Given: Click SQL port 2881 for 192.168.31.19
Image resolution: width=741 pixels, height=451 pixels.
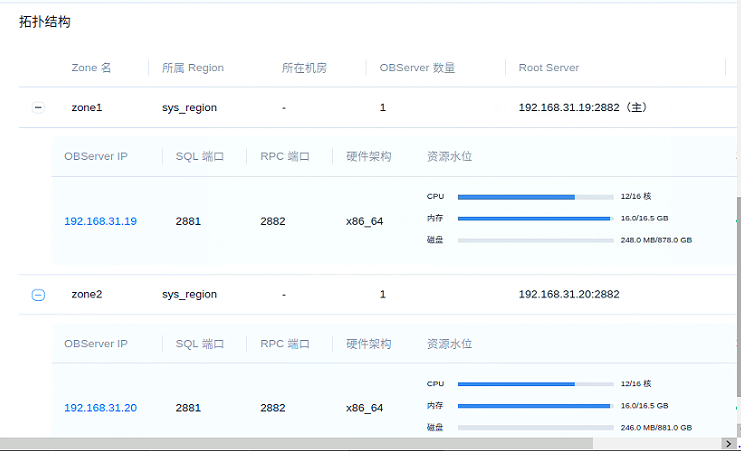Looking at the screenshot, I should click(x=188, y=221).
